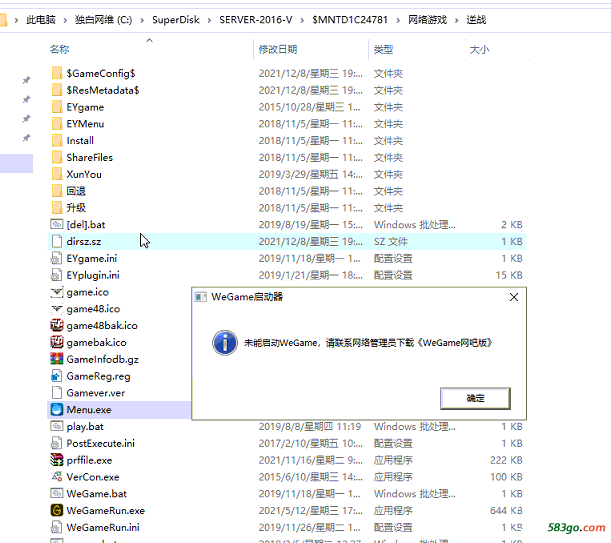This screenshot has width=611, height=543.
Task: Select the EYplugin.ini config icon
Action: (57, 275)
